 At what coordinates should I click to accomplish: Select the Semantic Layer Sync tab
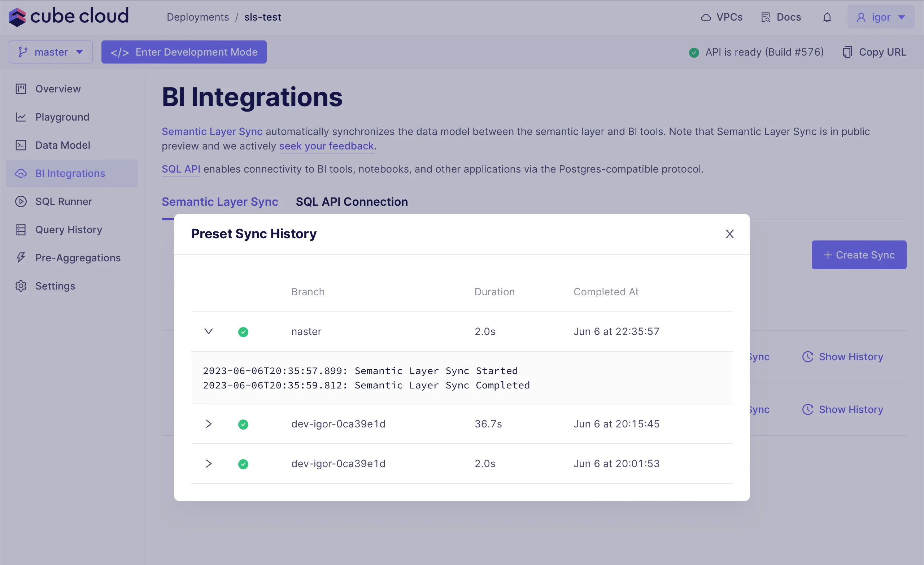click(x=220, y=202)
